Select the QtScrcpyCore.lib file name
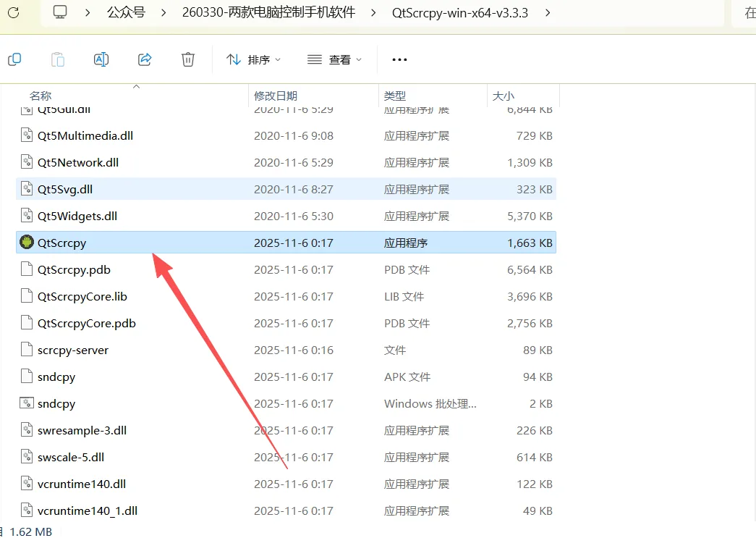Image resolution: width=756 pixels, height=538 pixels. point(82,296)
